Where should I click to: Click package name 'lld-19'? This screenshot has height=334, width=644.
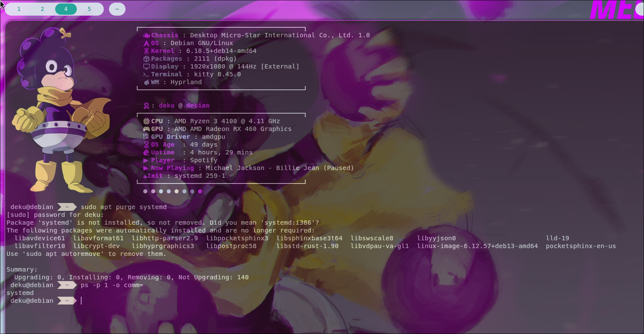[x=558, y=239]
